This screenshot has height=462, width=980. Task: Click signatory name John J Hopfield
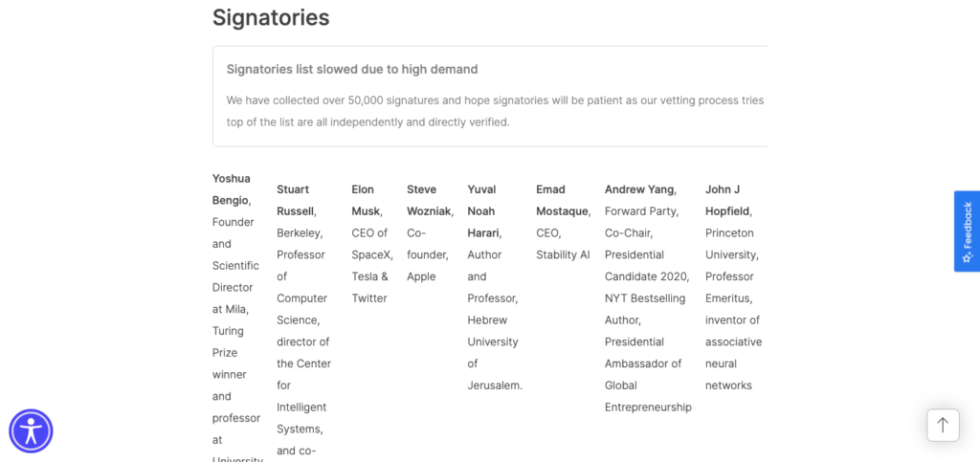[x=727, y=200]
